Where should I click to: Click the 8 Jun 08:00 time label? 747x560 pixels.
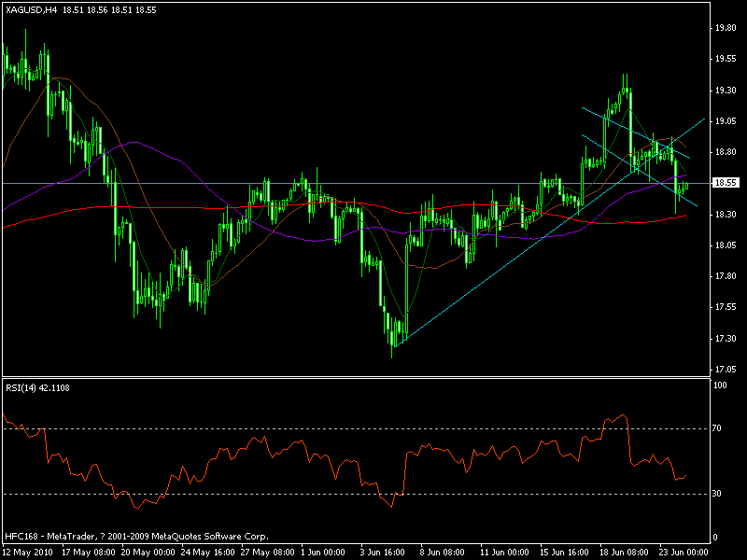(442, 553)
